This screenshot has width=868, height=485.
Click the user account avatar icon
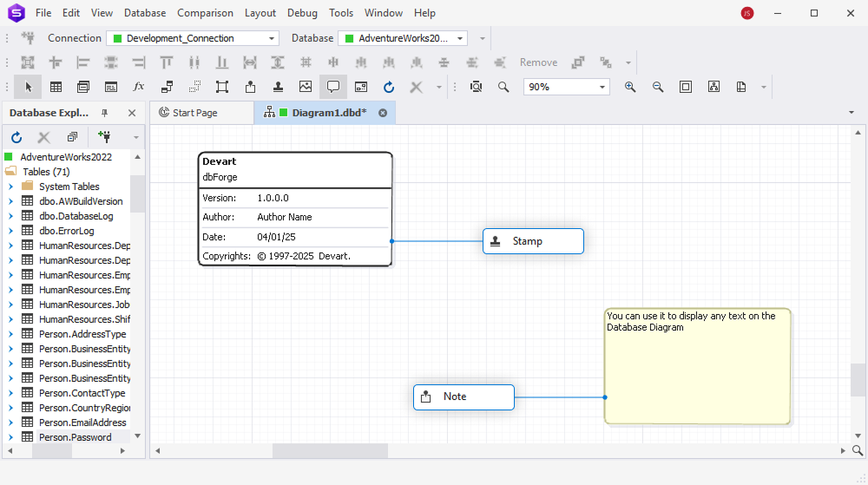coord(747,13)
